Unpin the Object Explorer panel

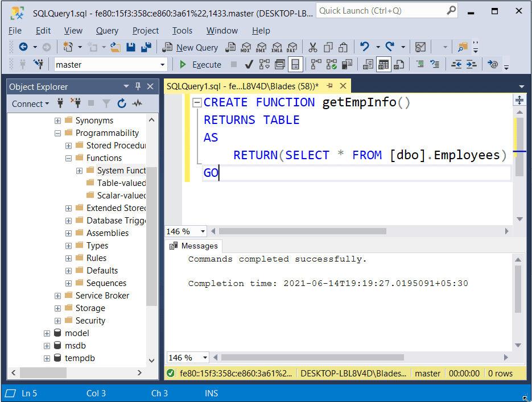pyautogui.click(x=137, y=86)
